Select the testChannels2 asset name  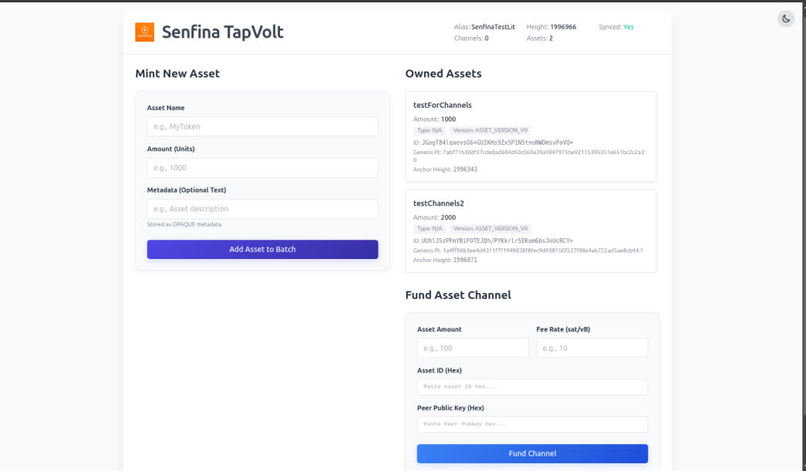438,203
